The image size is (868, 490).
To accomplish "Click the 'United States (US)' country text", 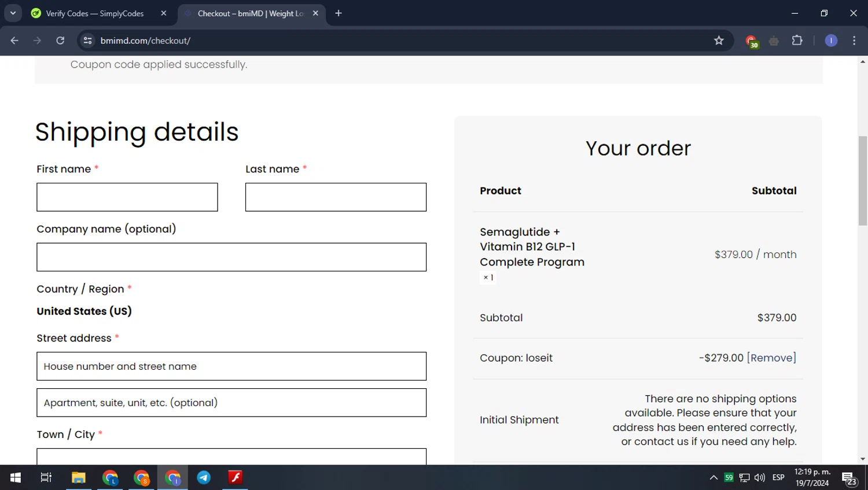I will coord(84,311).
